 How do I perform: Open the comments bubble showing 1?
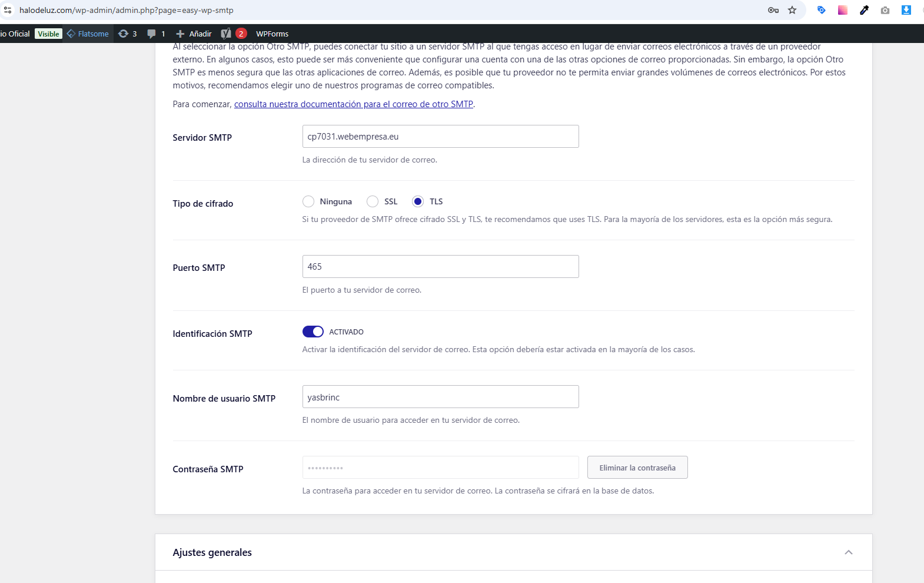click(156, 34)
